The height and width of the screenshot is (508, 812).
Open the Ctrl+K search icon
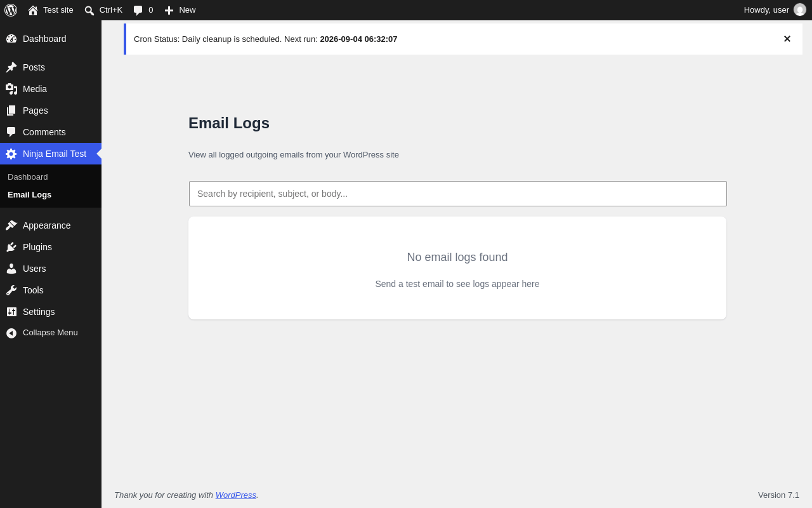tap(89, 10)
